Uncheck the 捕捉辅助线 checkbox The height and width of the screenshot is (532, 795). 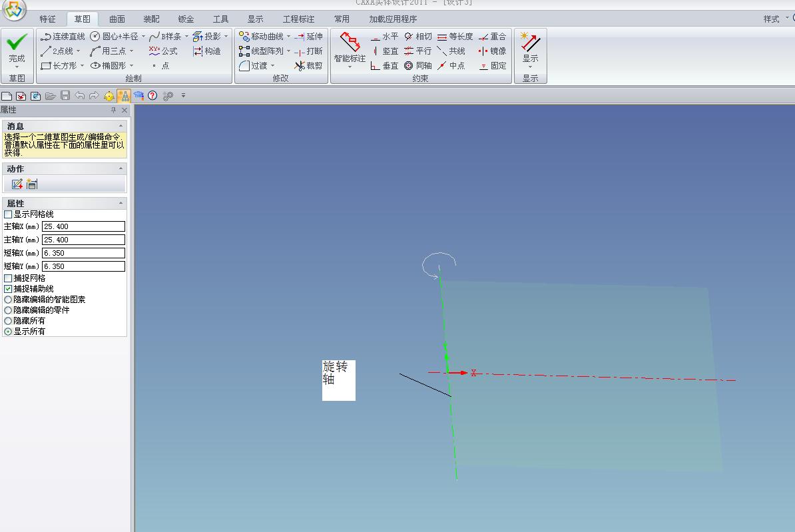pyautogui.click(x=8, y=289)
